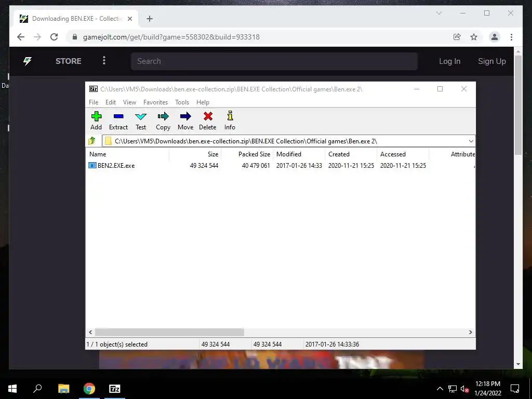Open the notification center

coord(515,389)
